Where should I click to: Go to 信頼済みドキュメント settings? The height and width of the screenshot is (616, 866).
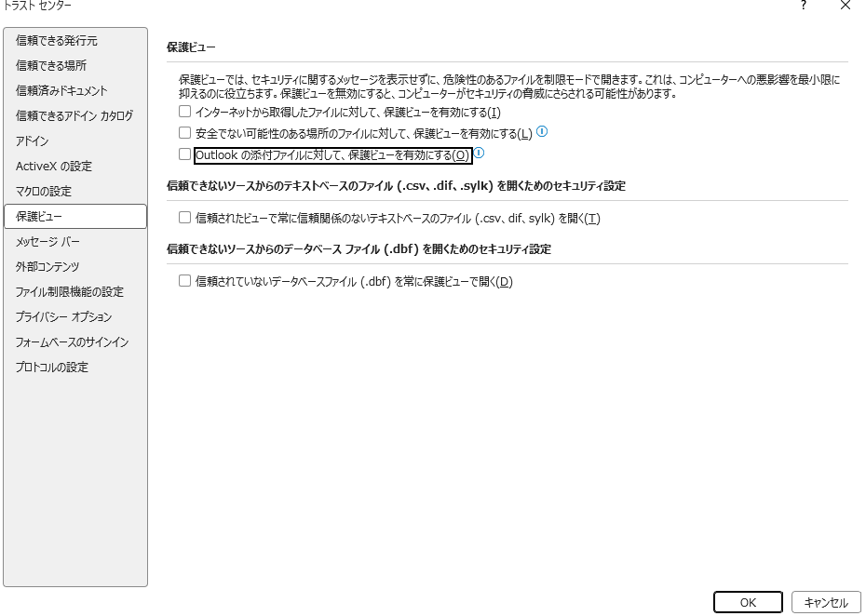coord(61,91)
